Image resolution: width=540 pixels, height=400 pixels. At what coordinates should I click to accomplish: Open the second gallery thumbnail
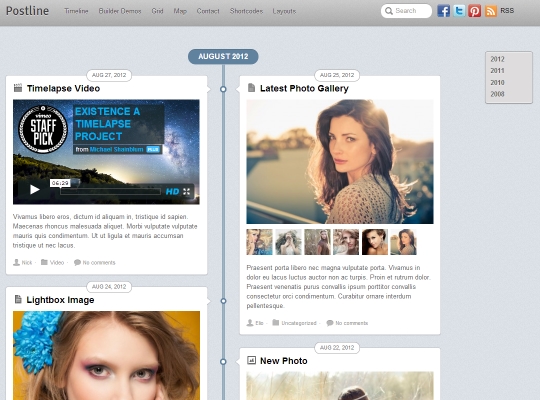(x=288, y=242)
